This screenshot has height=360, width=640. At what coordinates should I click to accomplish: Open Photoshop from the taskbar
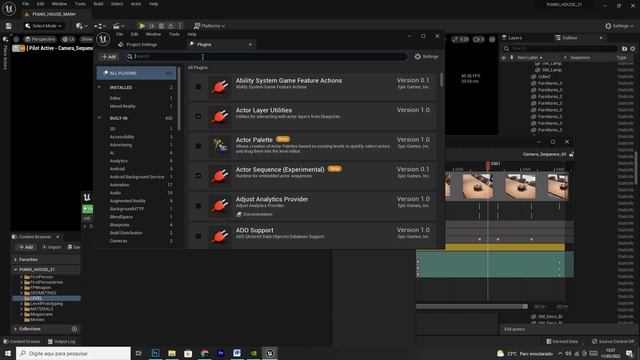155,353
